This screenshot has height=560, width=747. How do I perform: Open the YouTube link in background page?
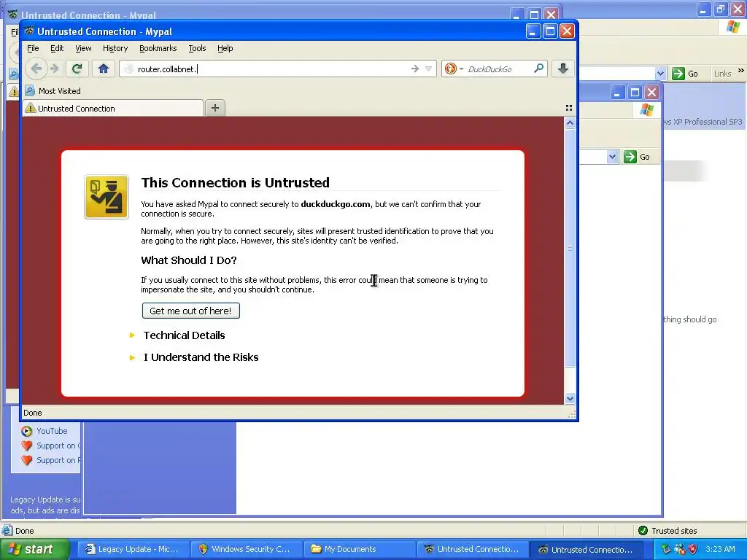tap(52, 431)
